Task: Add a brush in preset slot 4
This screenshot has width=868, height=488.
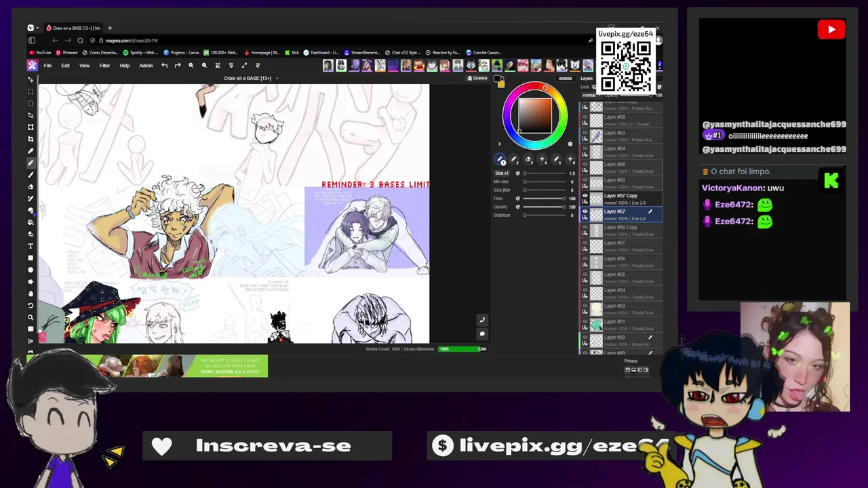Action: tap(542, 159)
